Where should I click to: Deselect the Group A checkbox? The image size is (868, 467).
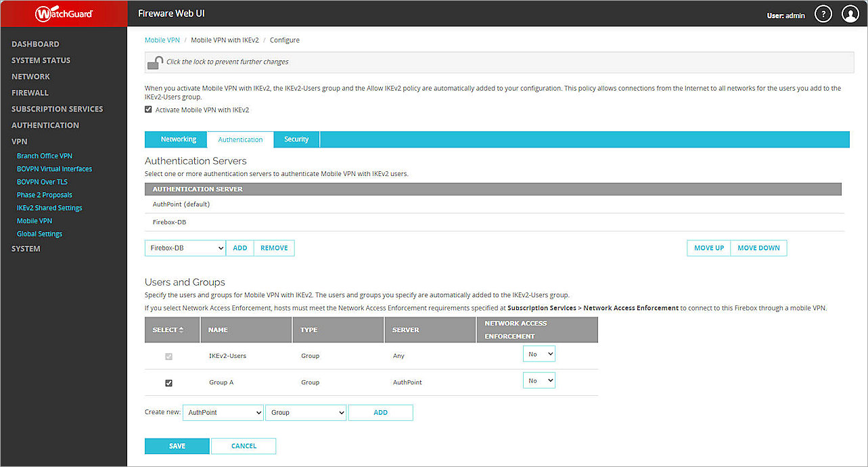tap(168, 382)
